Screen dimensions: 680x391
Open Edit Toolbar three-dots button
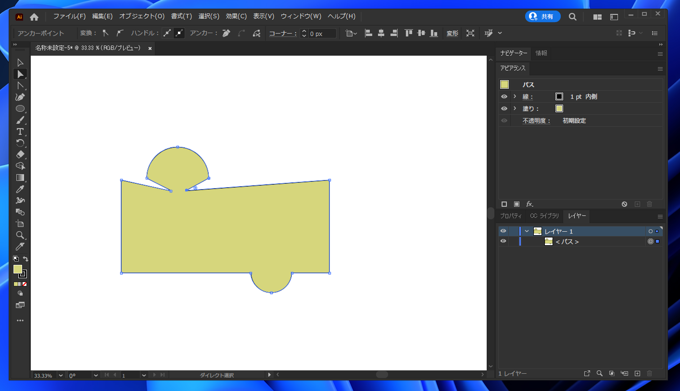[x=20, y=320]
